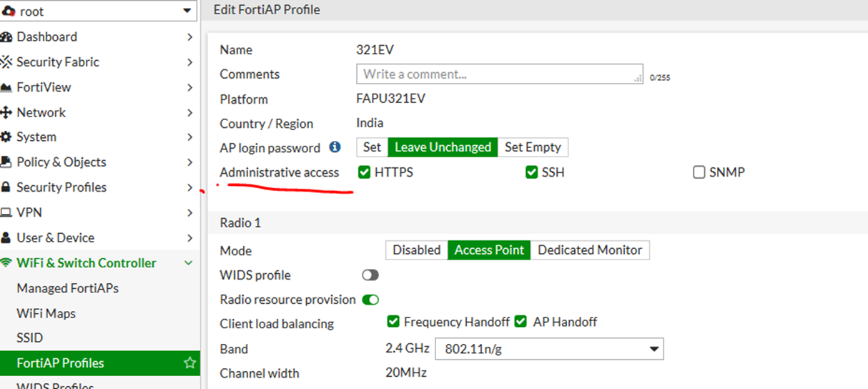Collapse the WiFi & Switch Controller menu
The width and height of the screenshot is (868, 389).
coord(189,263)
